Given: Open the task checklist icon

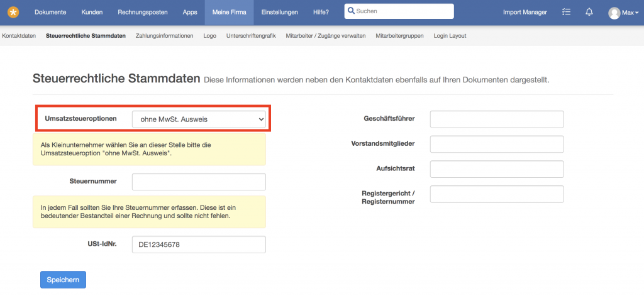Looking at the screenshot, I should (x=567, y=13).
